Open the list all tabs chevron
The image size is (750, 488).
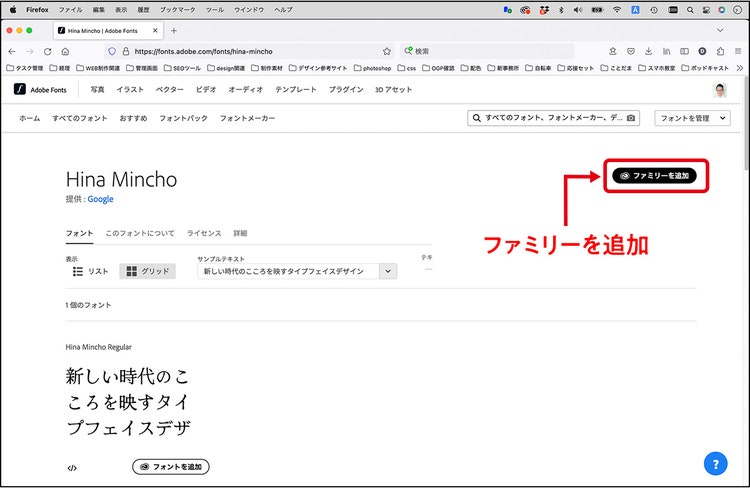[720, 30]
